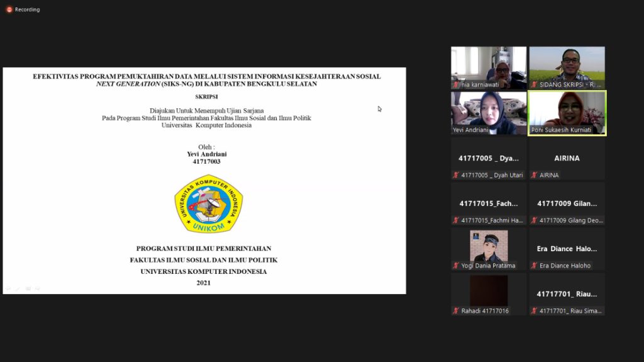This screenshot has height=362, width=644.
Task: Click the muted mic icon beside SIDANG SKRIPSI
Action: tap(534, 85)
